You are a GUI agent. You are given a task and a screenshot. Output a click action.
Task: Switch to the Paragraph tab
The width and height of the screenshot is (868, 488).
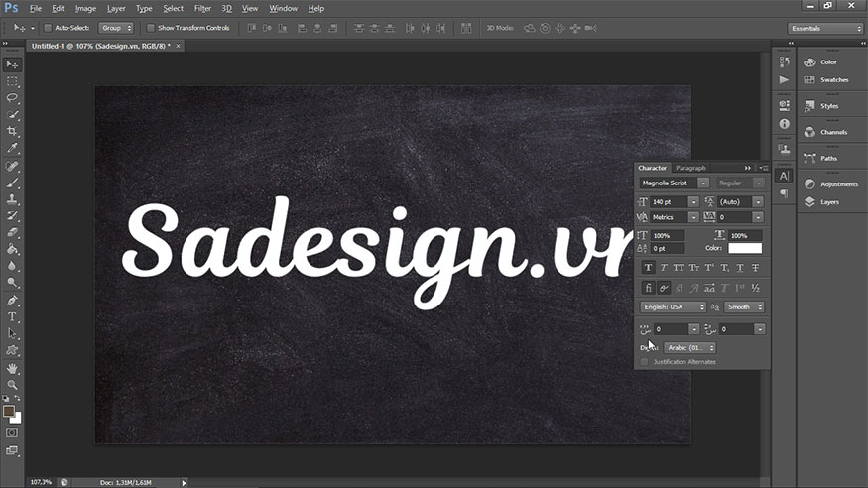point(690,168)
